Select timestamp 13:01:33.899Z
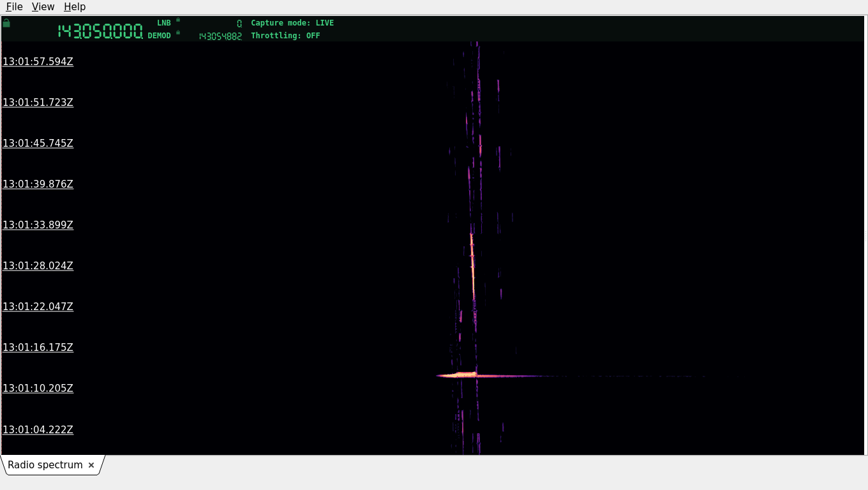The height and width of the screenshot is (490, 868). pyautogui.click(x=38, y=225)
